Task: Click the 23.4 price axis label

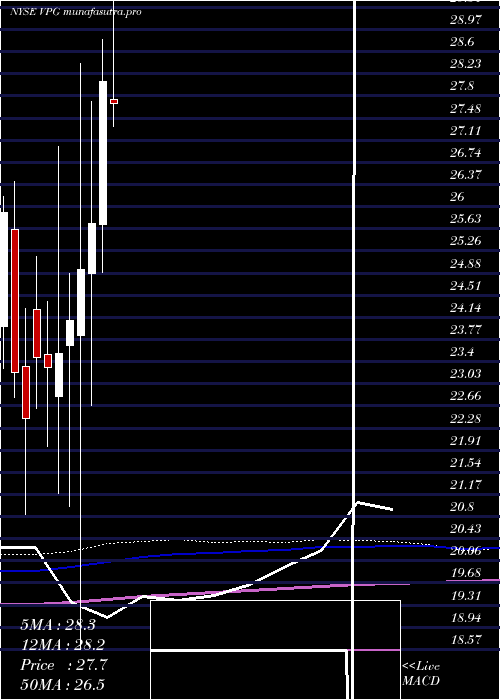Action: (462, 352)
